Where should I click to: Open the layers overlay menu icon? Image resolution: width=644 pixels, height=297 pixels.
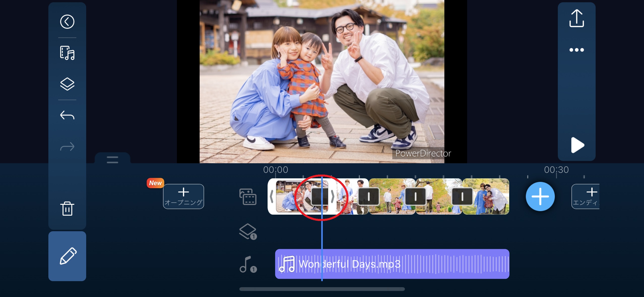67,84
